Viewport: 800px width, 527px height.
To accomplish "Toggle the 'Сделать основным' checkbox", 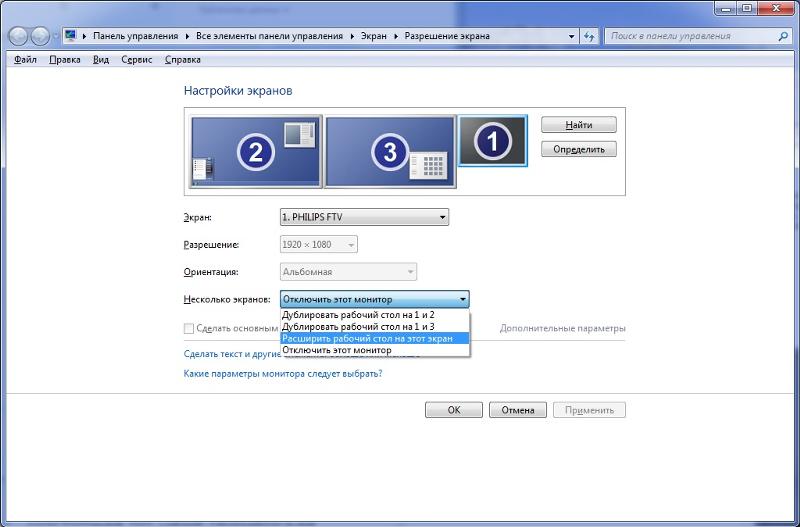I will click(188, 329).
